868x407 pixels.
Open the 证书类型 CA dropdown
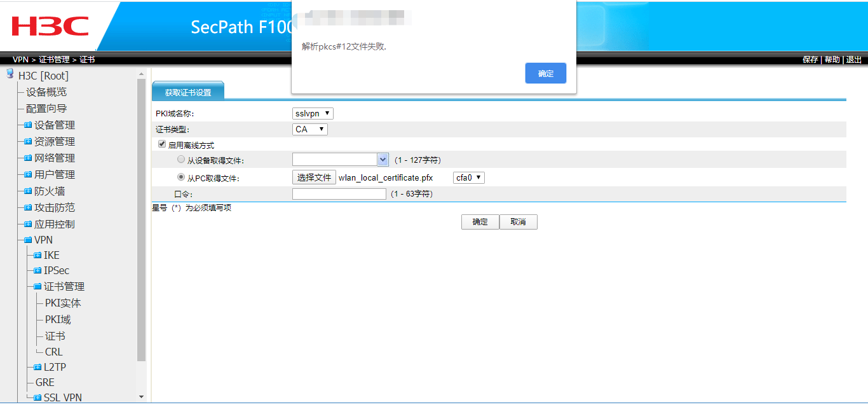(x=310, y=129)
